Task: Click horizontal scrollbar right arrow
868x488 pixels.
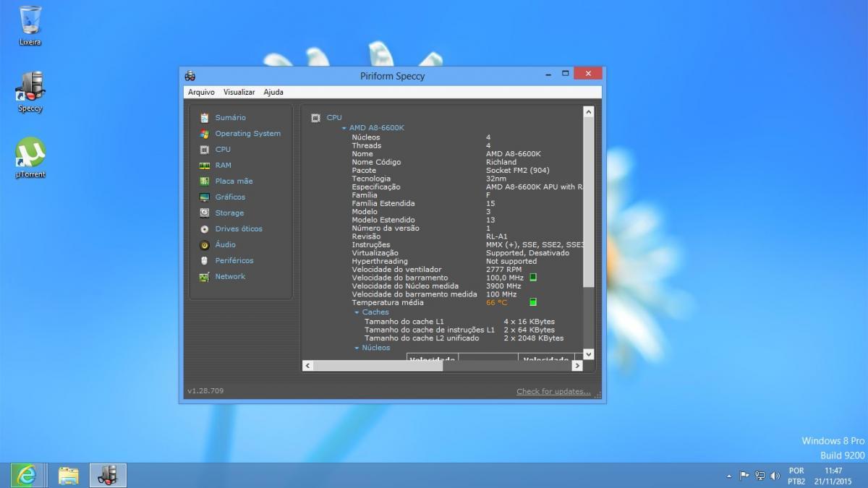Action: [576, 366]
